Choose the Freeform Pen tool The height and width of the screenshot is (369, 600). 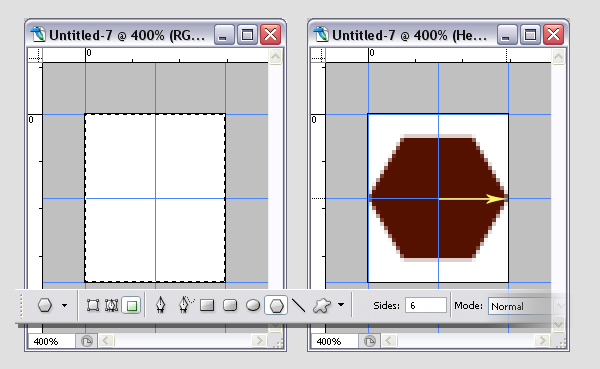(186, 305)
